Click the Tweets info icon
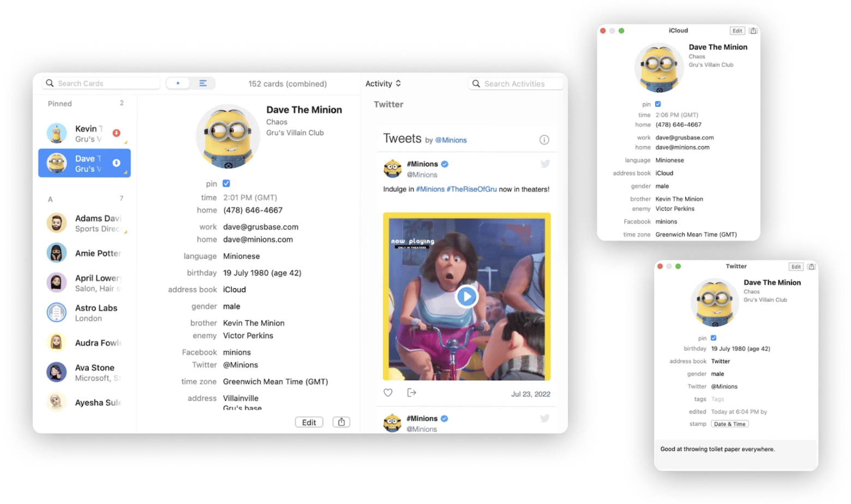The image size is (851, 504). click(544, 140)
